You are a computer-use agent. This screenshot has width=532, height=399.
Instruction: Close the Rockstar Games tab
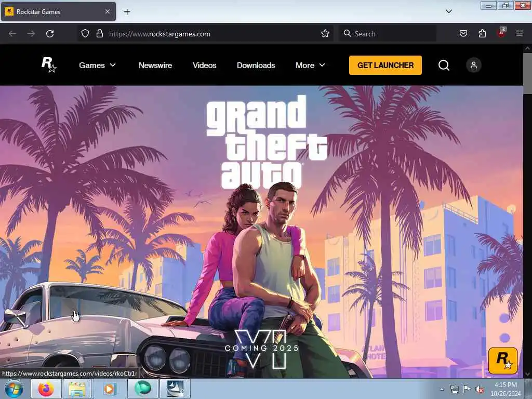click(x=107, y=11)
